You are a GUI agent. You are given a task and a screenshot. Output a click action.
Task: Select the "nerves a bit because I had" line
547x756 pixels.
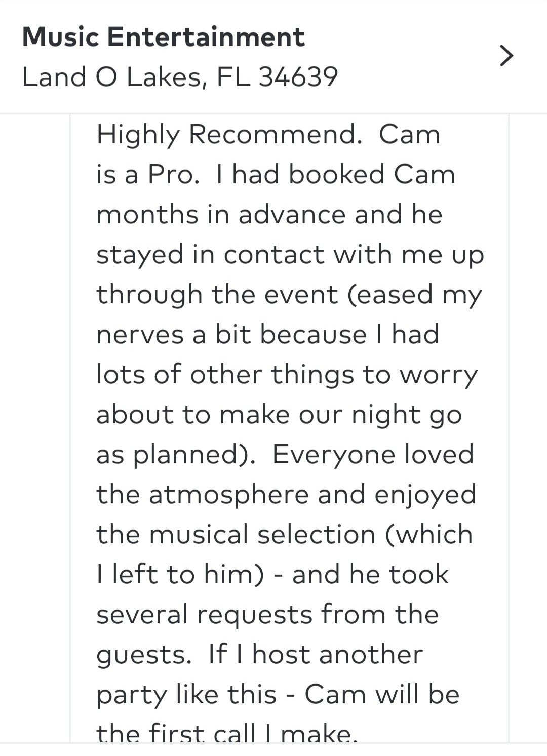267,335
